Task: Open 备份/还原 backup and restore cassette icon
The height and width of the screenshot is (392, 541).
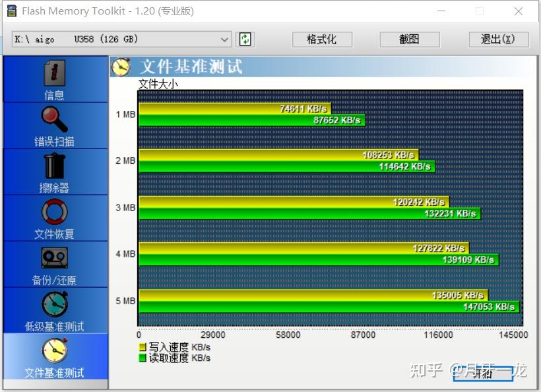Action: (x=54, y=259)
